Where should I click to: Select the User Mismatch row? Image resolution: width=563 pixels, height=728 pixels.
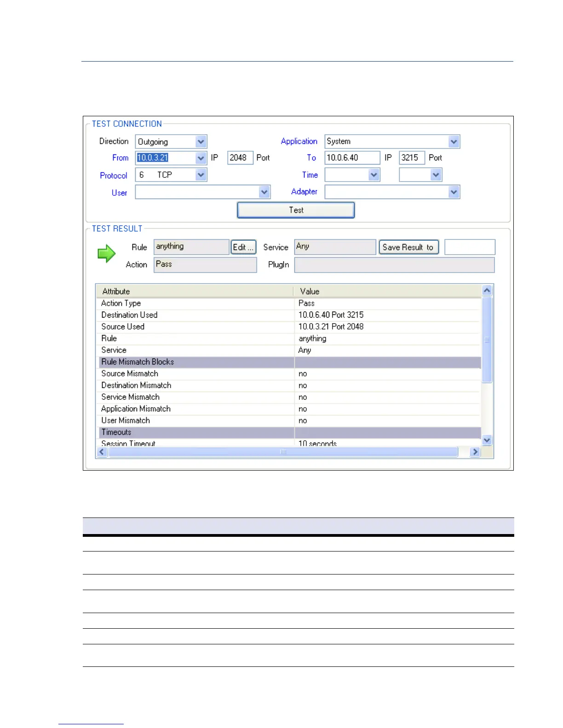[x=289, y=421]
